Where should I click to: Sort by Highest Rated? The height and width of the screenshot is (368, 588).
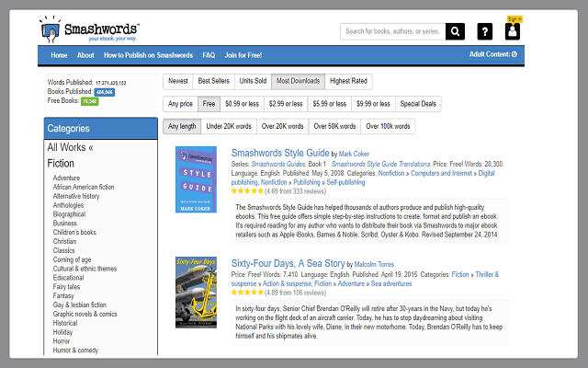tap(348, 81)
